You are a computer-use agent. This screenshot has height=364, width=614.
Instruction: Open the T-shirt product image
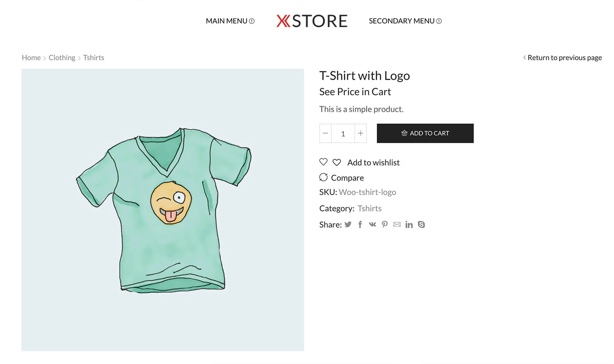click(x=163, y=210)
